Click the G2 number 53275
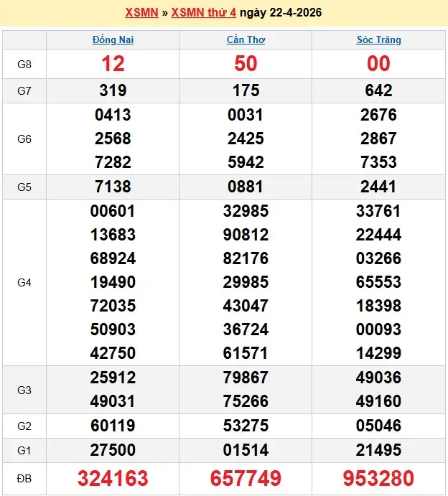Viewport: 448px width, 496px height. [x=246, y=426]
